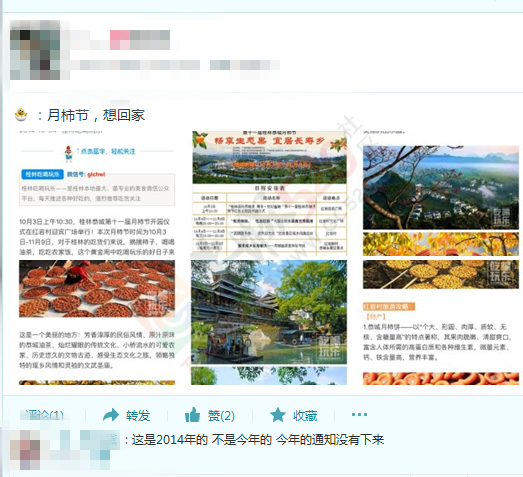Screen dimensions: 523x477
Task: Click the 转发 repost label
Action: (x=138, y=416)
